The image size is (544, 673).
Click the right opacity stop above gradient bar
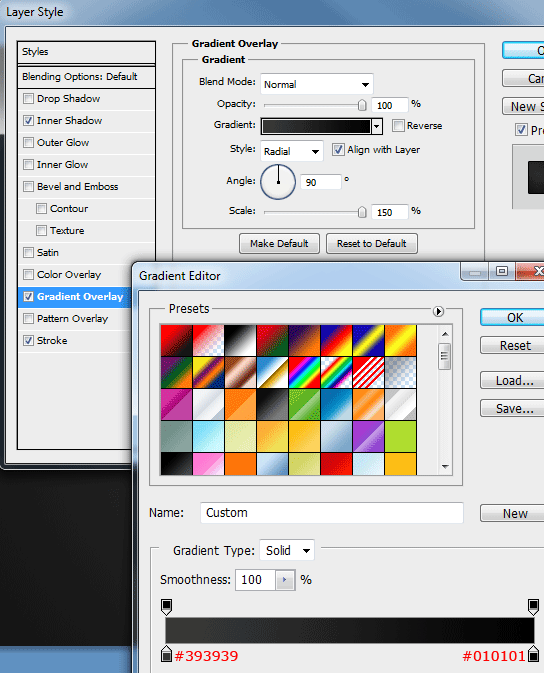click(533, 607)
